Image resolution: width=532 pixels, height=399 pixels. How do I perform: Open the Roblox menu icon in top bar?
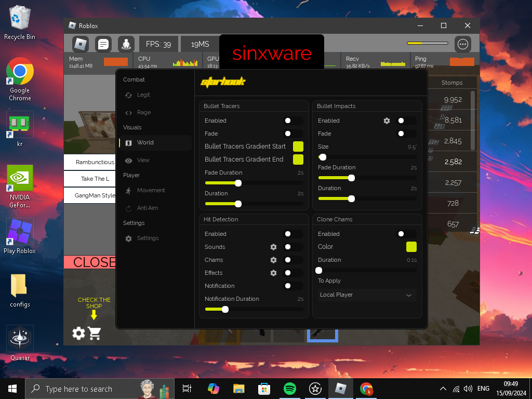tap(81, 44)
